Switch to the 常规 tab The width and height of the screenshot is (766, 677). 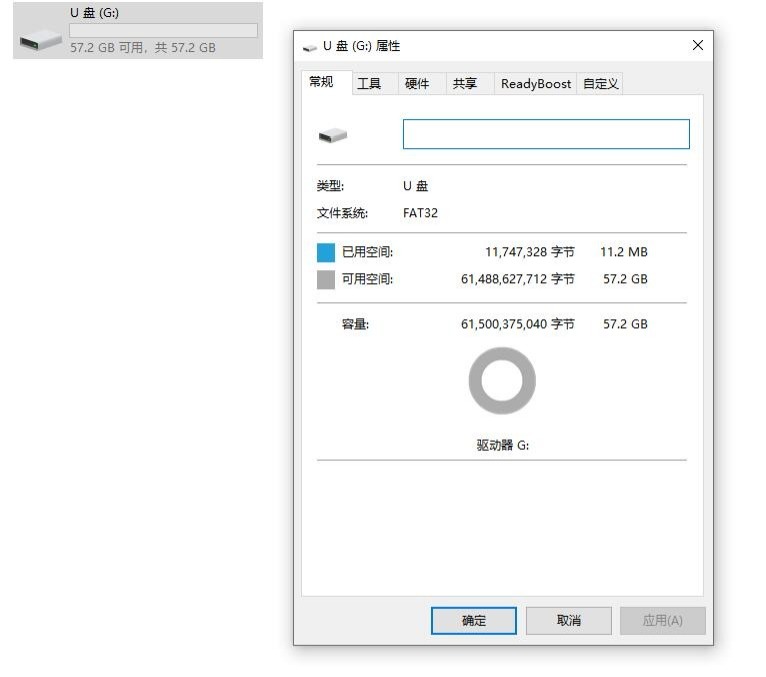[322, 82]
